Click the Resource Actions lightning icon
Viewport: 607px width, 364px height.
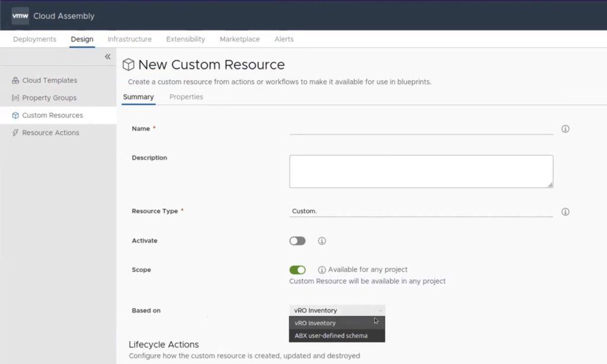[x=15, y=133]
